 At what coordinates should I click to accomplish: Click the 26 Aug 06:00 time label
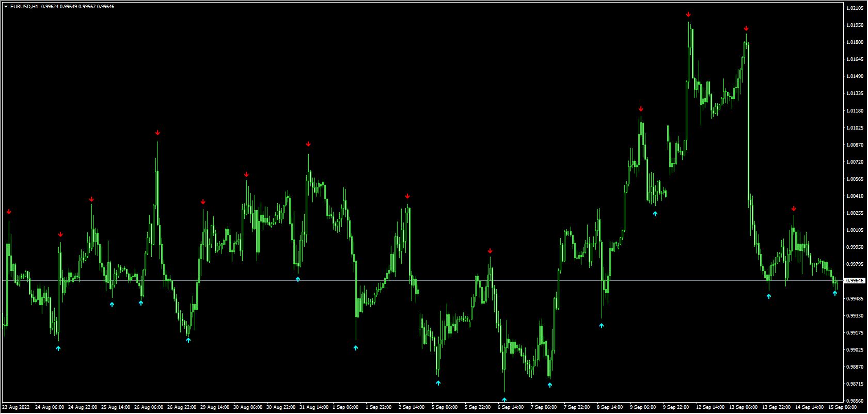coord(149,407)
